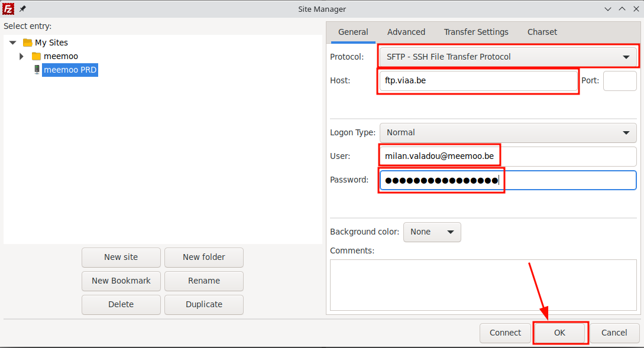Collapse the My Sites tree node
This screenshot has height=348, width=644.
(x=13, y=43)
